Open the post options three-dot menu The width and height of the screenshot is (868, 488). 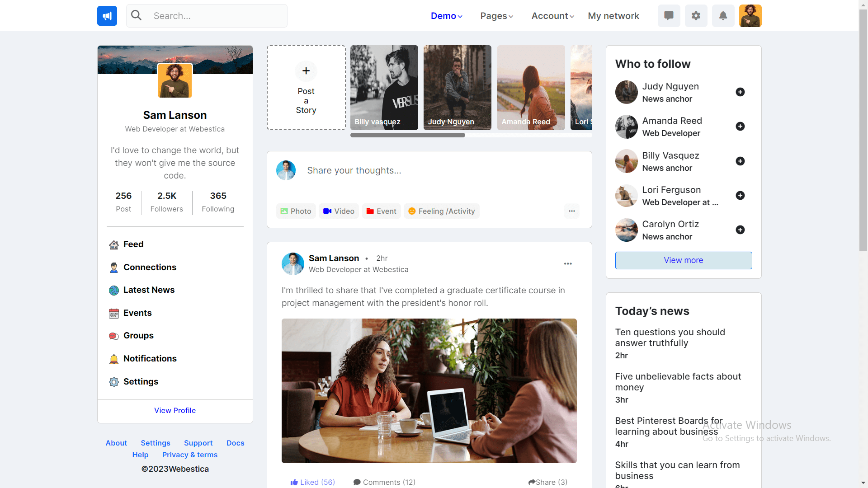point(568,264)
